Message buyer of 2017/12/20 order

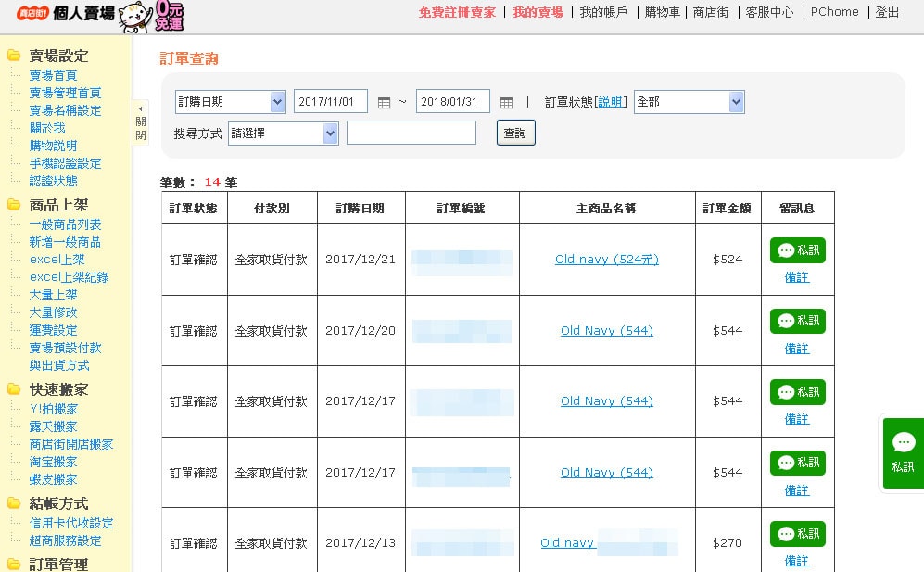pyautogui.click(x=797, y=321)
